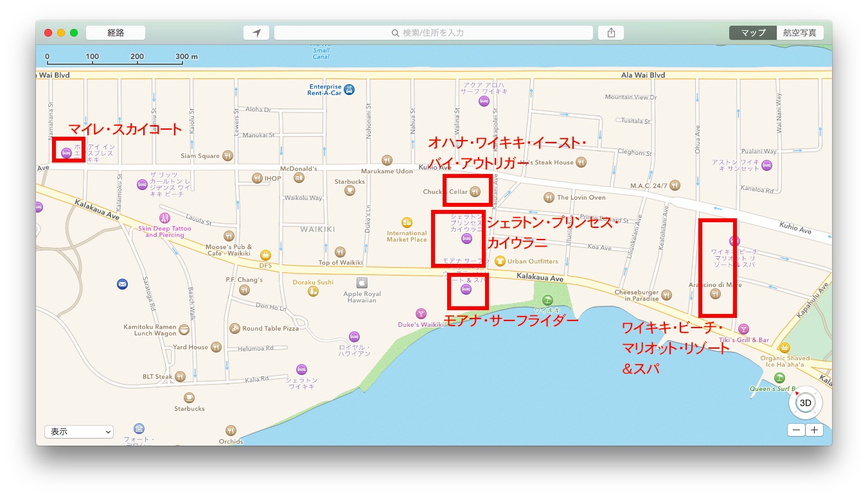Viewport: 868px width, 497px height.
Task: Click the P.F. Chang's restaurant pin
Action: point(244,290)
